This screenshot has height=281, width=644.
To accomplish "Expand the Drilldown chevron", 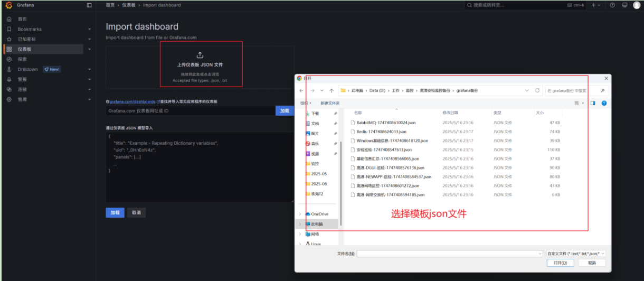I will (89, 69).
